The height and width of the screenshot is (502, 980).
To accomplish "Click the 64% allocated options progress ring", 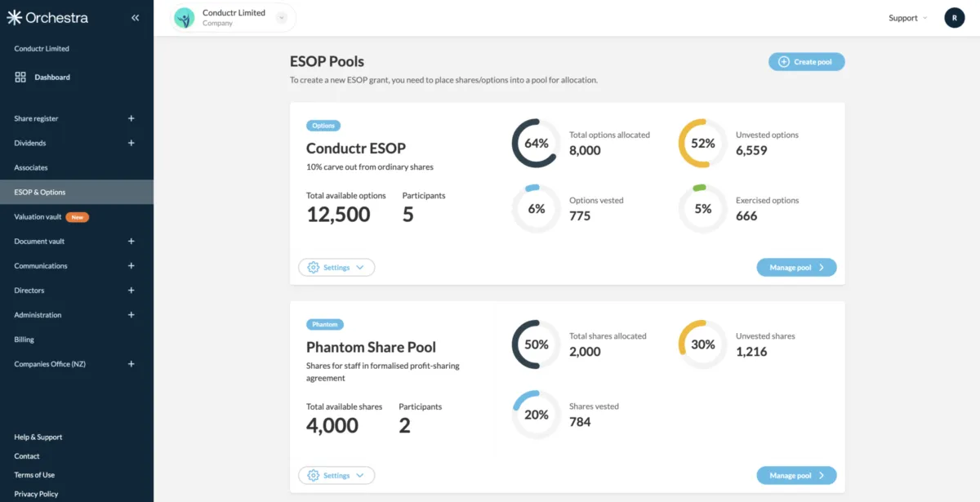I will point(536,144).
